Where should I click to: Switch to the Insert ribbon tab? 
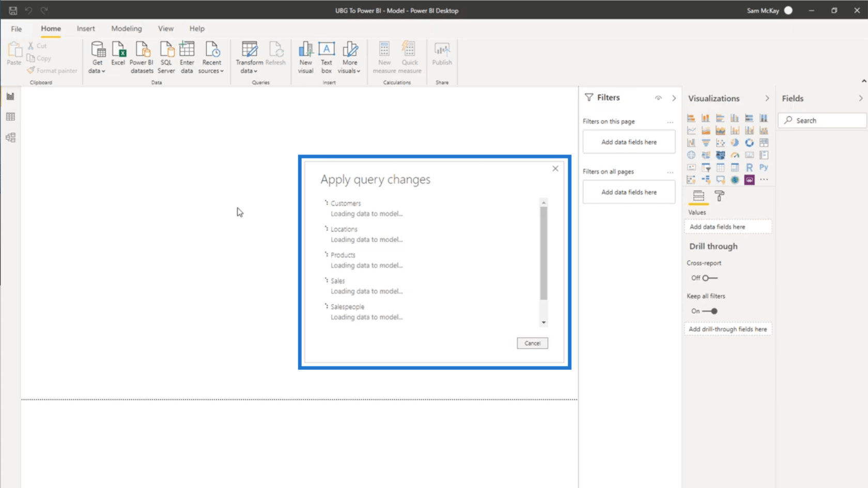click(x=86, y=28)
